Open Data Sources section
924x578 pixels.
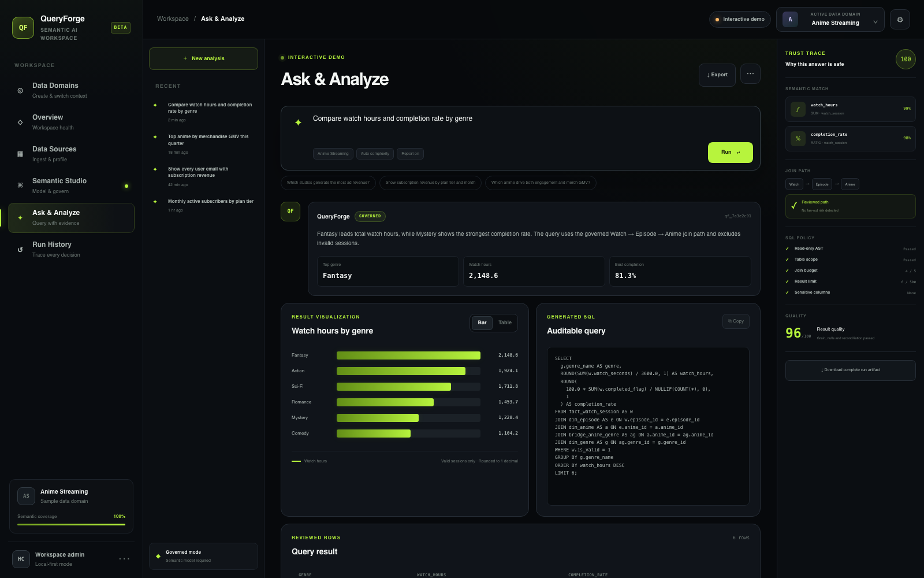[x=71, y=154]
